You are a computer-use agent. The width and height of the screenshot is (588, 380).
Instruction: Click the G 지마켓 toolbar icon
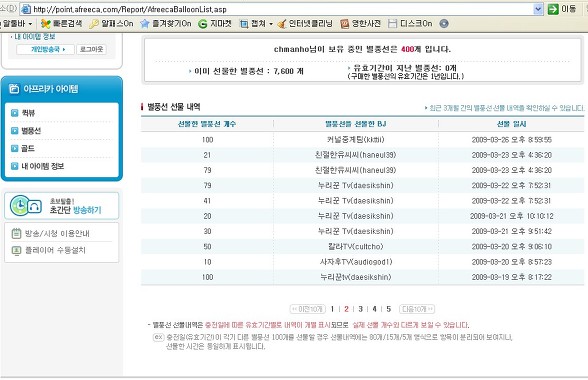click(x=202, y=24)
